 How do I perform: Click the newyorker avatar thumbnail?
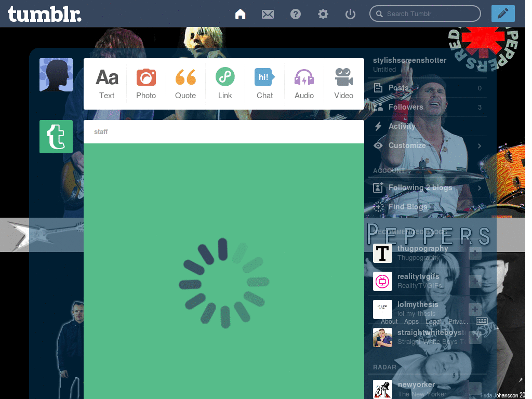coord(382,389)
